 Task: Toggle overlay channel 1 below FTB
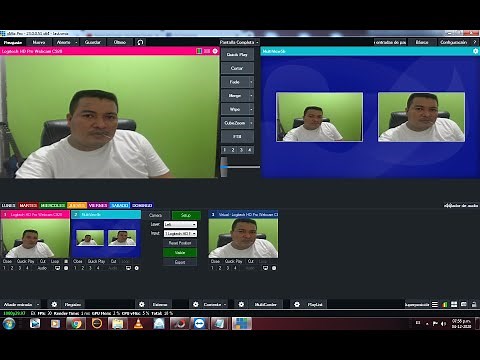(x=225, y=150)
